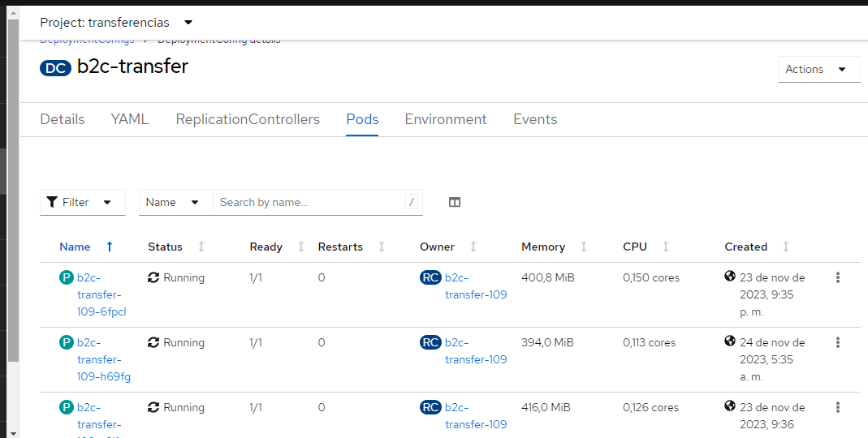868x438 pixels.
Task: Open the Actions dropdown menu
Action: (x=818, y=69)
